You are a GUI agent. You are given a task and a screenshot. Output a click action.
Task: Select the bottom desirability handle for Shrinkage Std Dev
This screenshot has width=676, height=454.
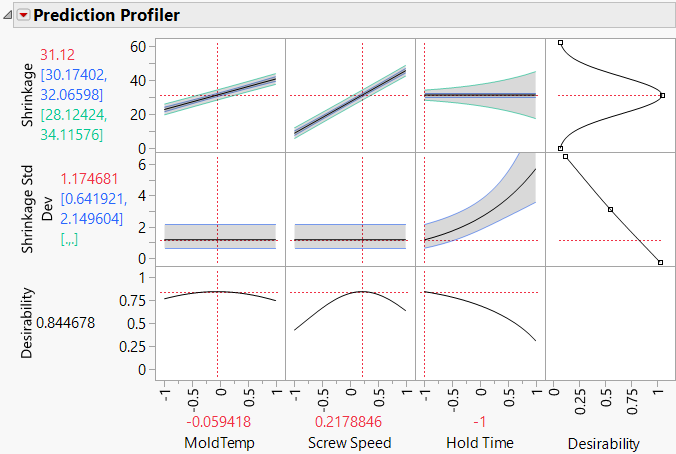[661, 262]
